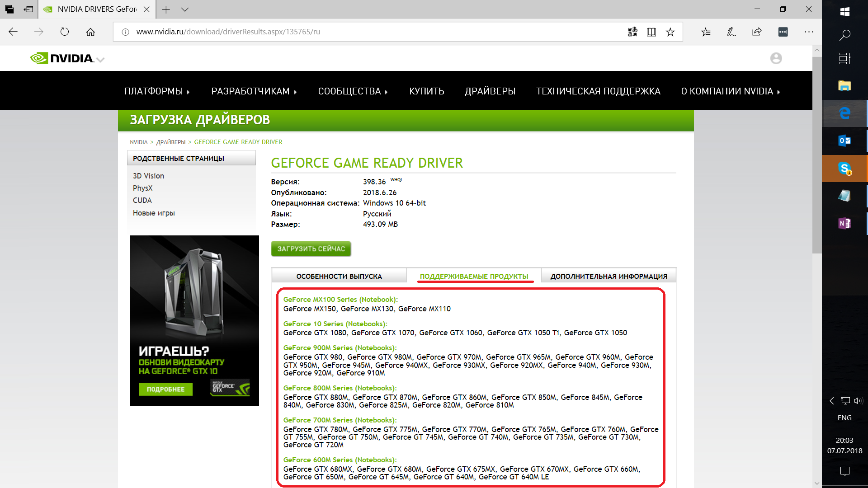The height and width of the screenshot is (488, 868).
Task: Open the Новые игры link
Action: tap(154, 213)
